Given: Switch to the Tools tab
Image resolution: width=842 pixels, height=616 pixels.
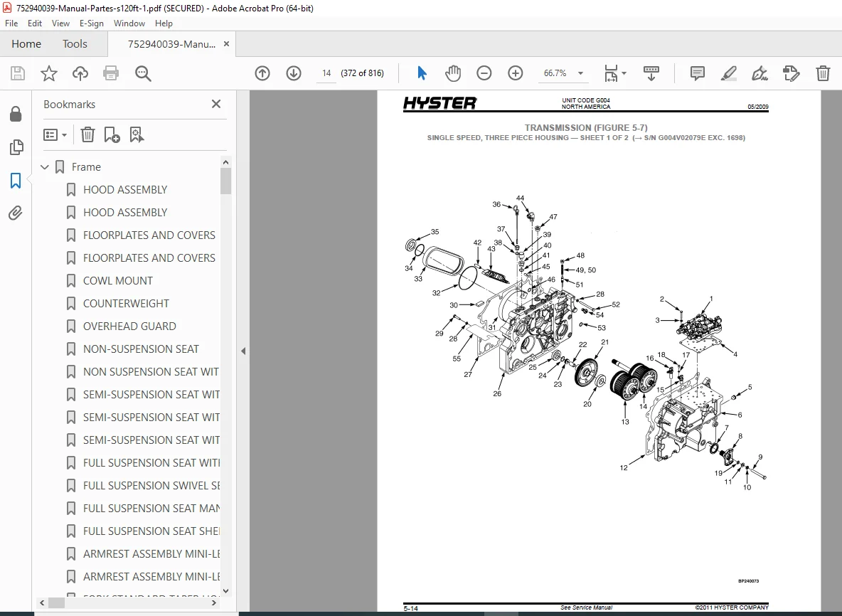Looking at the screenshot, I should (x=75, y=44).
